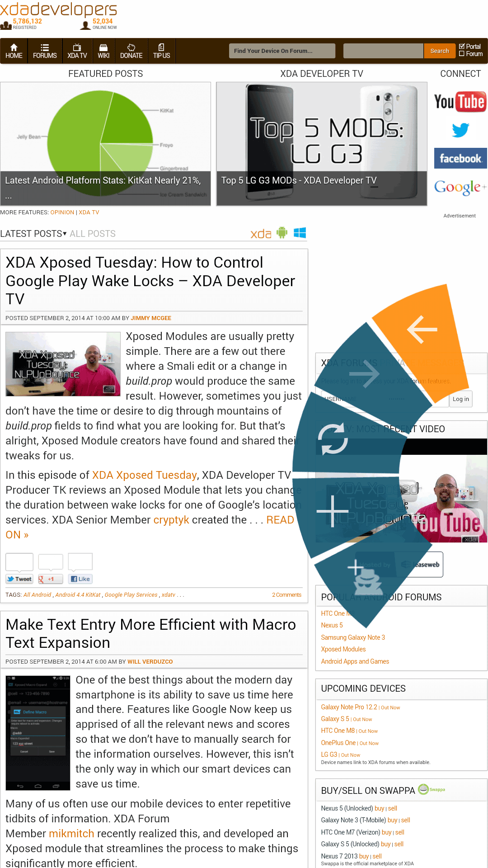The height and width of the screenshot is (868, 488).
Task: Open the All Android tag
Action: pos(38,595)
